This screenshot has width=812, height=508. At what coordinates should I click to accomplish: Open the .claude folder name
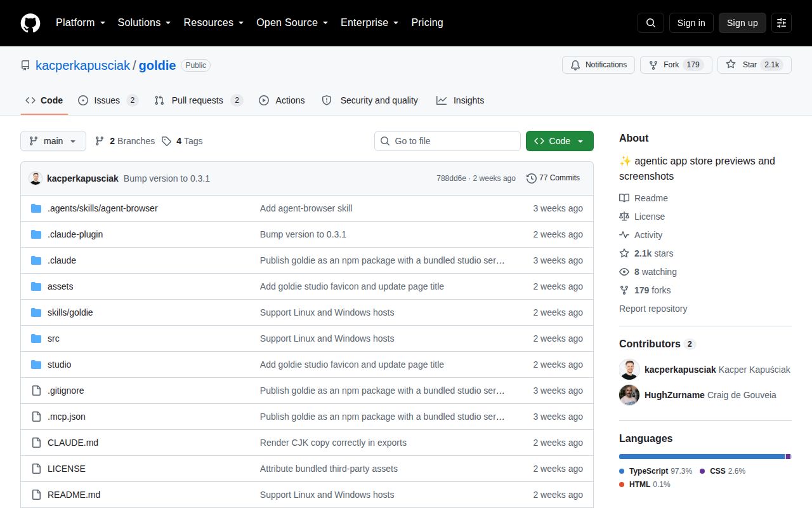click(x=62, y=260)
